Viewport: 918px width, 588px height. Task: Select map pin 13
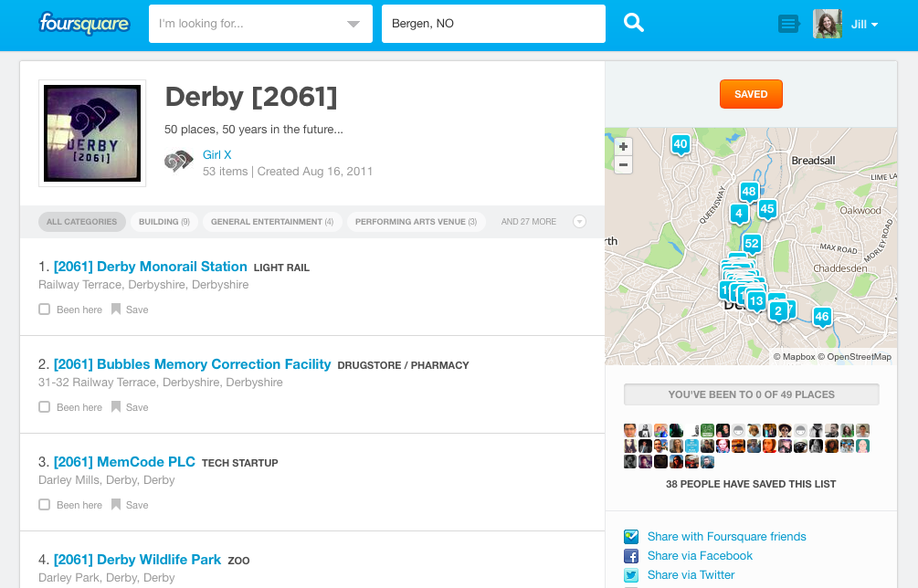pos(756,302)
